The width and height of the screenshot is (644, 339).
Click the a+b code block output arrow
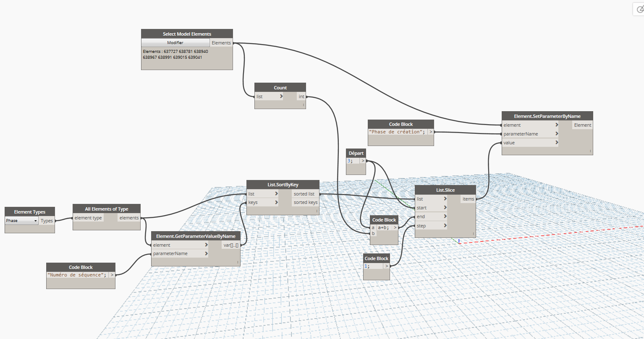click(395, 228)
